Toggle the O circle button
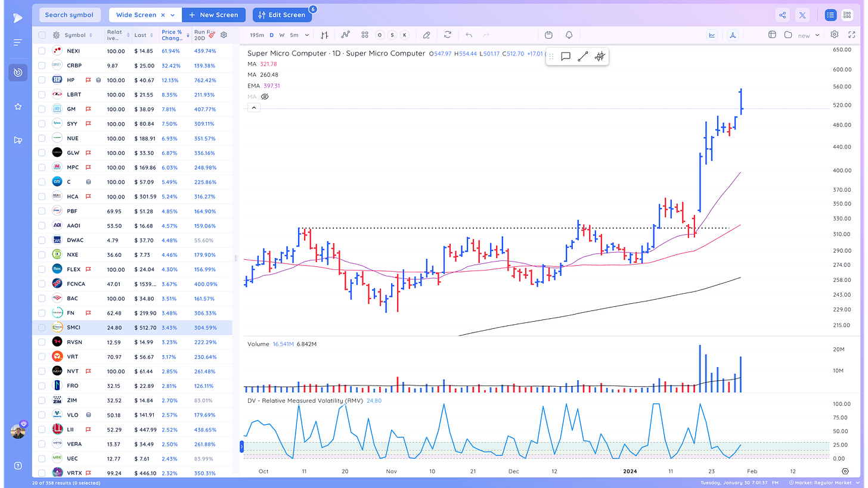The height and width of the screenshot is (488, 868). (380, 35)
